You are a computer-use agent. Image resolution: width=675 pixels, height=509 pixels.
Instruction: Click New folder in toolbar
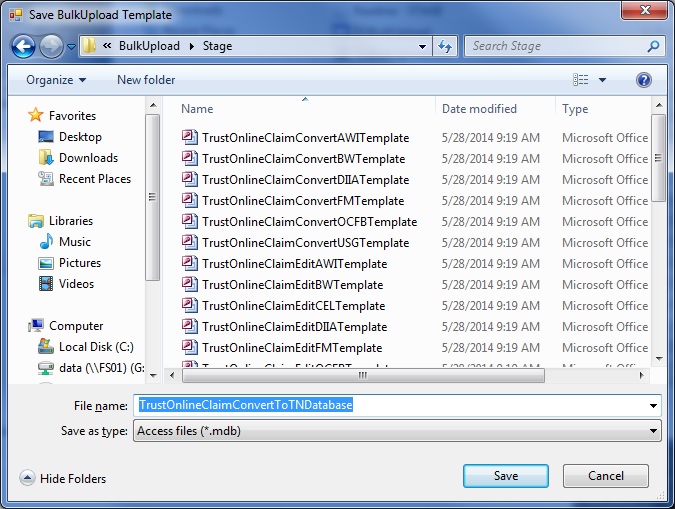point(146,80)
